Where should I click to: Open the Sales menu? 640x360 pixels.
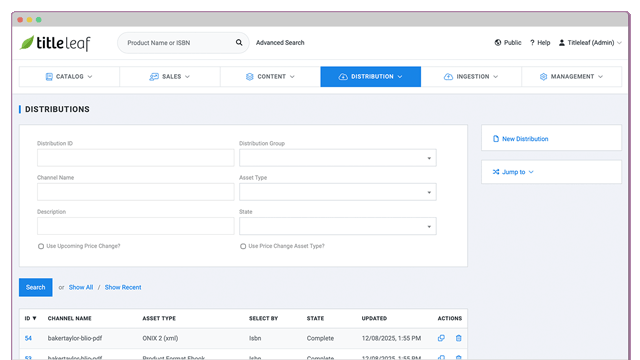click(170, 77)
